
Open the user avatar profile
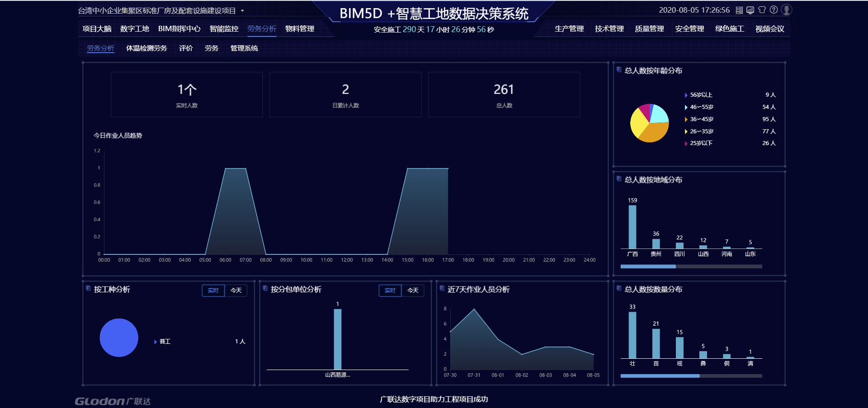coord(787,10)
